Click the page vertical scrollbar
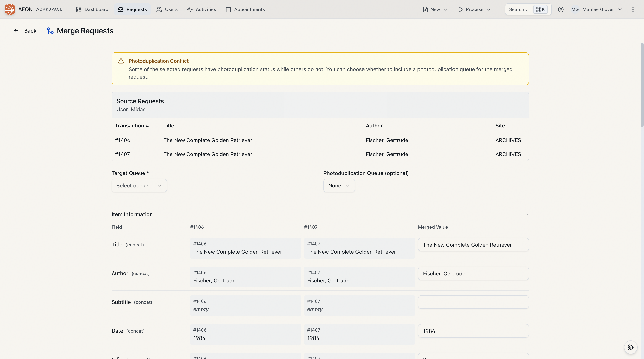 coord(642,85)
